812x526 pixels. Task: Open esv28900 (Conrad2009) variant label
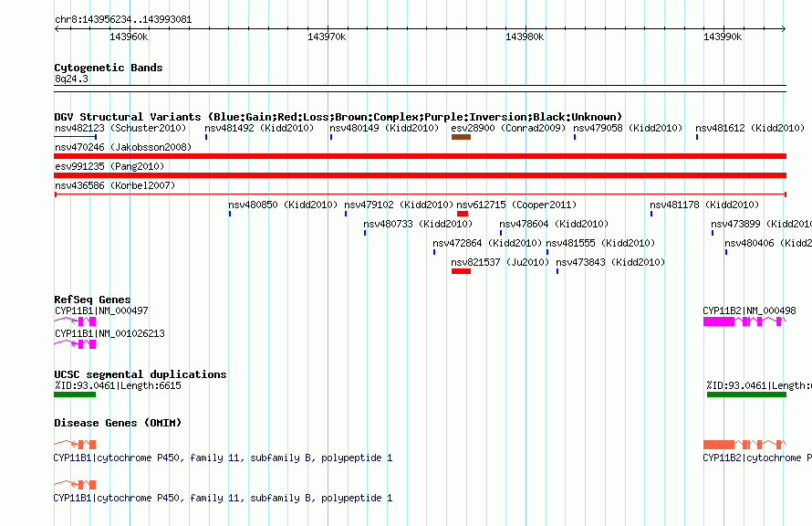[x=508, y=128]
